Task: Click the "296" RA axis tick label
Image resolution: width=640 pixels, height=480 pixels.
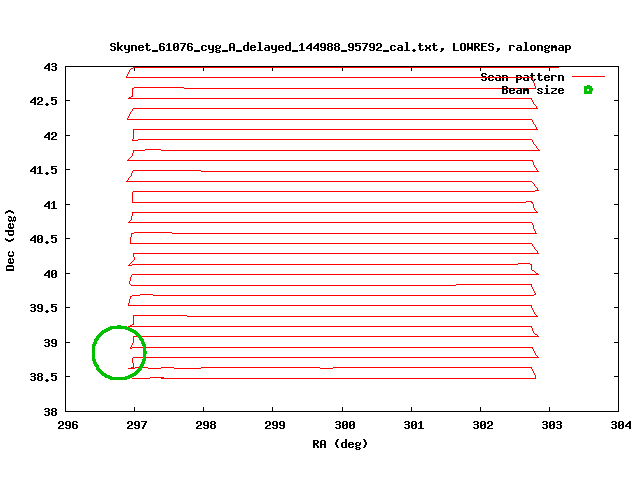Action: point(68,425)
